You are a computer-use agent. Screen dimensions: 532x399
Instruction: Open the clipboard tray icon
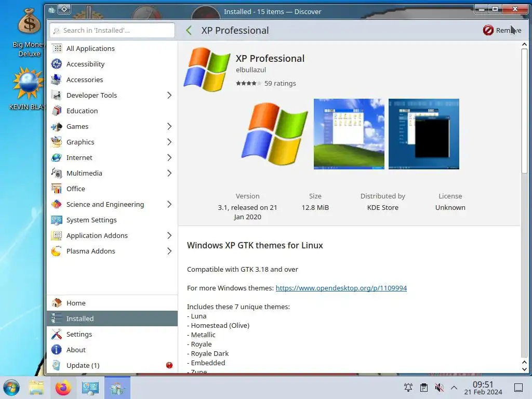pyautogui.click(x=424, y=388)
